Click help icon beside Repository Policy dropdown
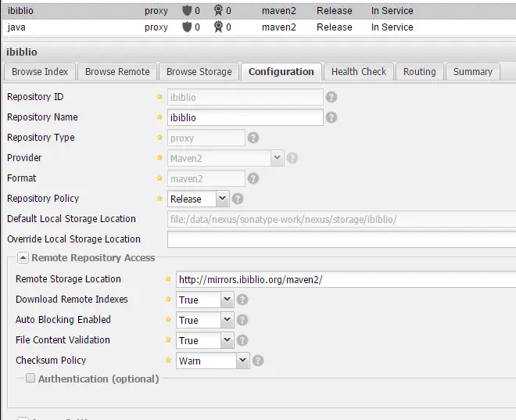 pos(238,199)
